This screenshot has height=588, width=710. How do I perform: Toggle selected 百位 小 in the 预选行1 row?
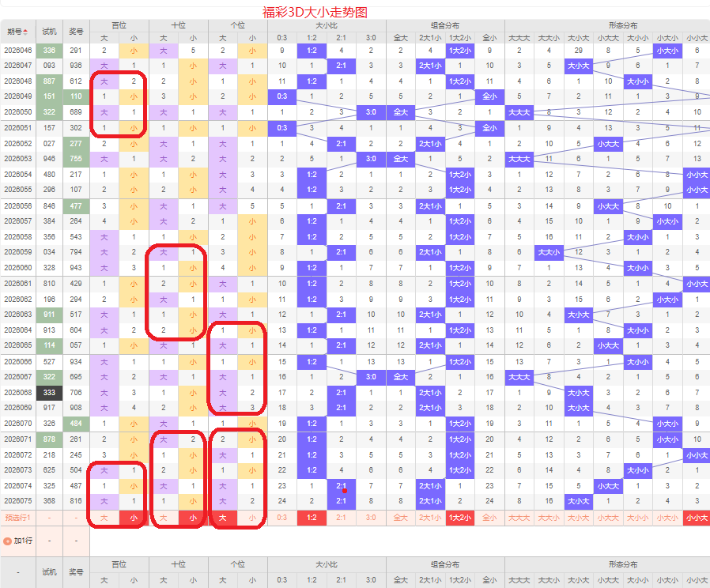pos(134,518)
